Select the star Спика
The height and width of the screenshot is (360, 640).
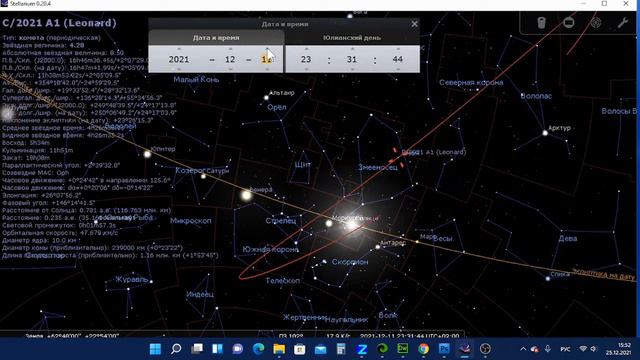[548, 278]
